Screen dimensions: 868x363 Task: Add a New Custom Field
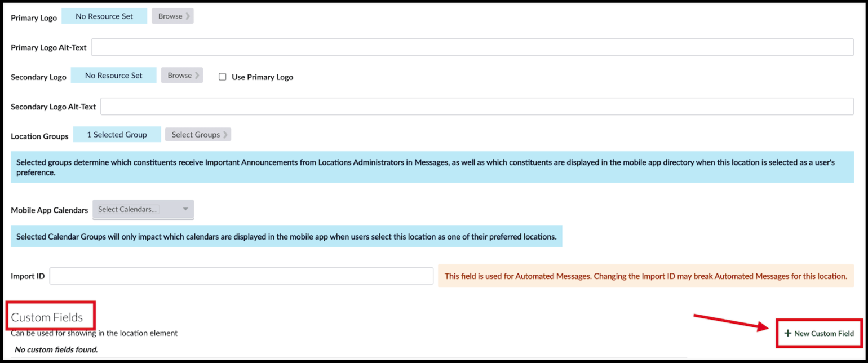tap(819, 333)
